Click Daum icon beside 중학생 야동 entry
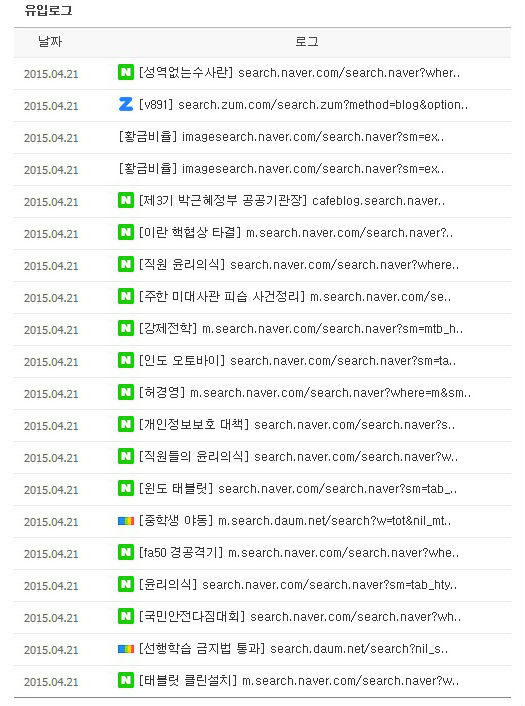525x706 pixels. point(126,520)
